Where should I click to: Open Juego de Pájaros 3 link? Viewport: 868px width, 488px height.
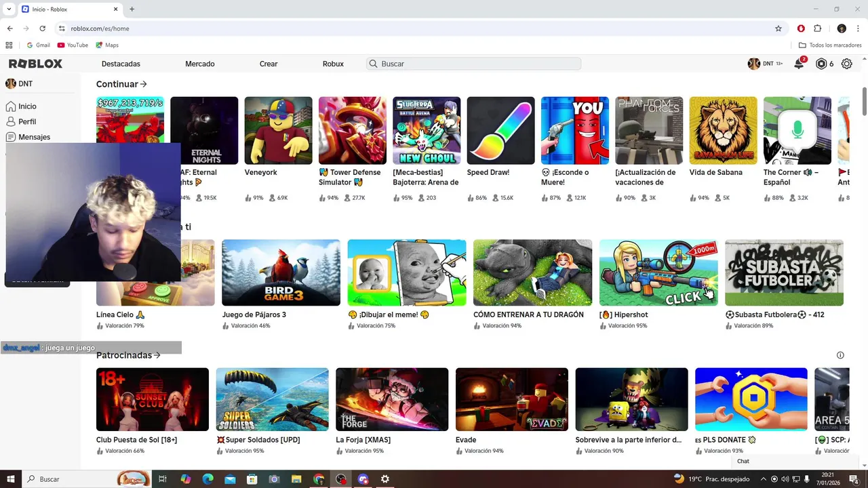pyautogui.click(x=254, y=315)
